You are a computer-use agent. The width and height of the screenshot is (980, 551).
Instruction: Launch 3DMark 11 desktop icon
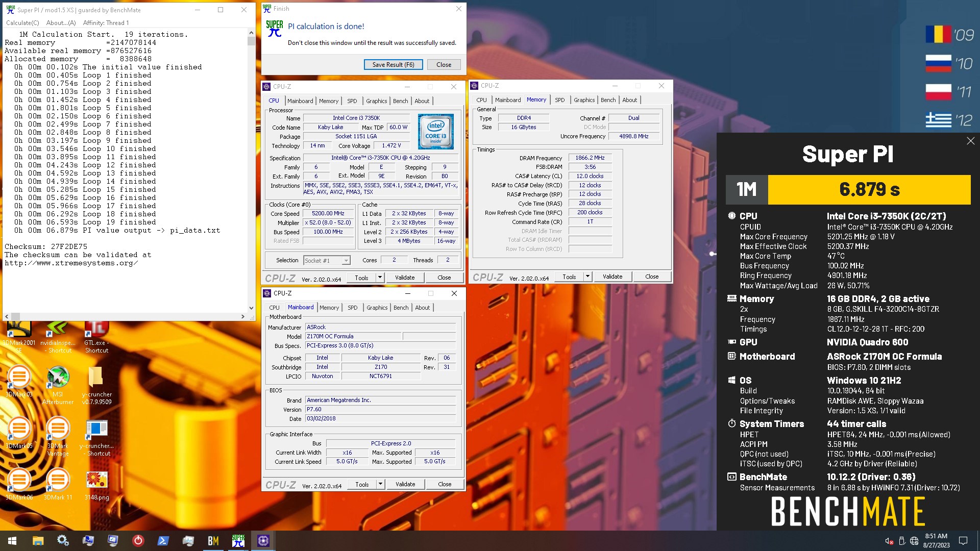point(58,485)
